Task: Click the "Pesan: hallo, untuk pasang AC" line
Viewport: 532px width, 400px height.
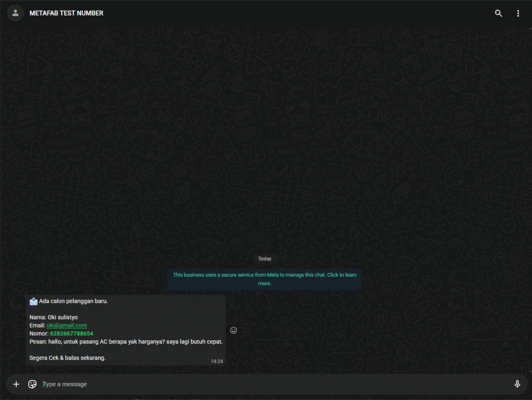Action: pos(126,341)
